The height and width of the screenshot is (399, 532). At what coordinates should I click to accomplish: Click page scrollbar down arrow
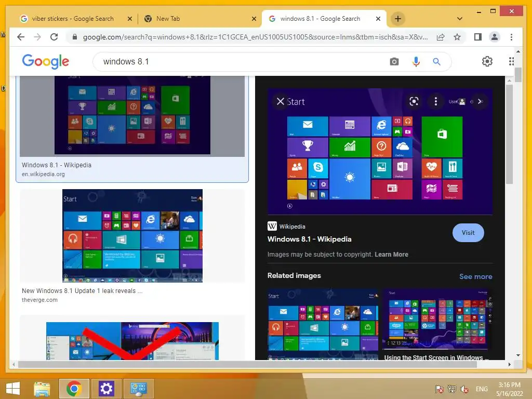(518, 355)
